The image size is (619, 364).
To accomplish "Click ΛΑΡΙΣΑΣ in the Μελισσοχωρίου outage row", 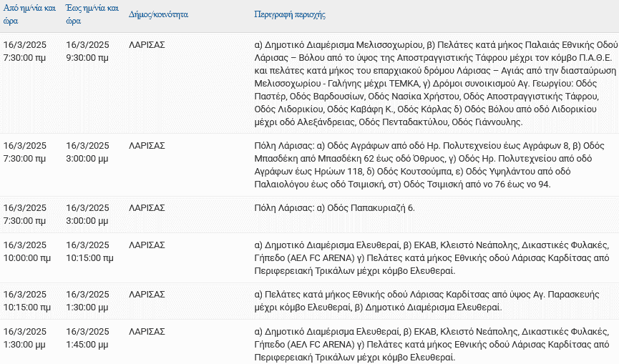I will pos(147,44).
